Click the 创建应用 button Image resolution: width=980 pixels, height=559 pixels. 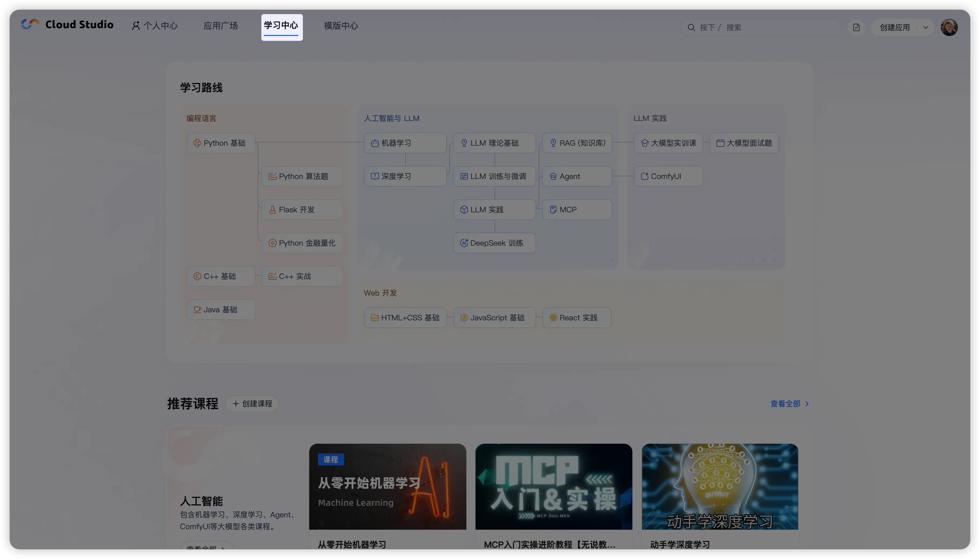894,28
